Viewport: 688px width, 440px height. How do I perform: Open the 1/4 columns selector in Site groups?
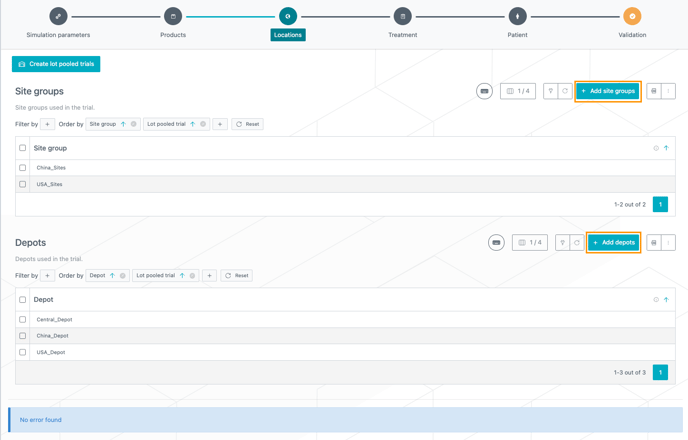(x=518, y=91)
